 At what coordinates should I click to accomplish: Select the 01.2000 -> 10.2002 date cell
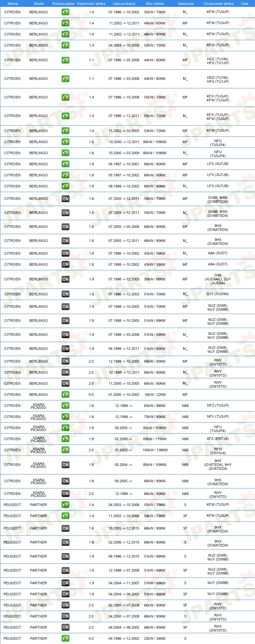coord(124,395)
